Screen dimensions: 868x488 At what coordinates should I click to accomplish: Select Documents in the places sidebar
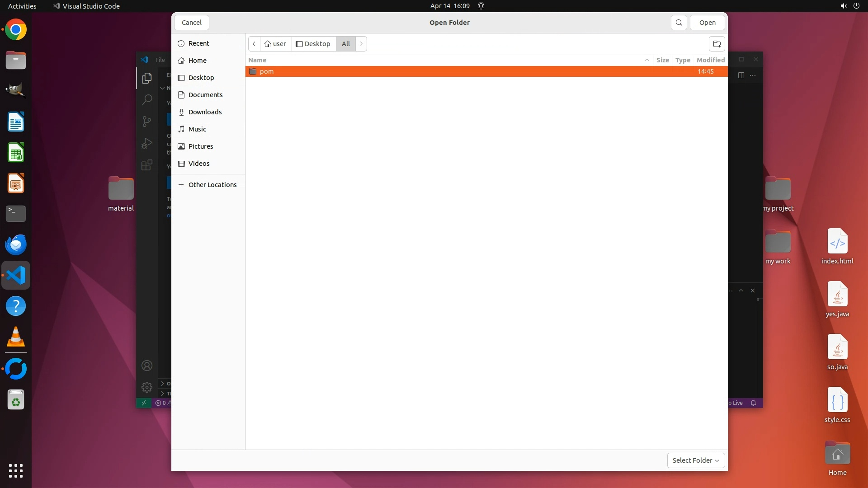pyautogui.click(x=205, y=95)
